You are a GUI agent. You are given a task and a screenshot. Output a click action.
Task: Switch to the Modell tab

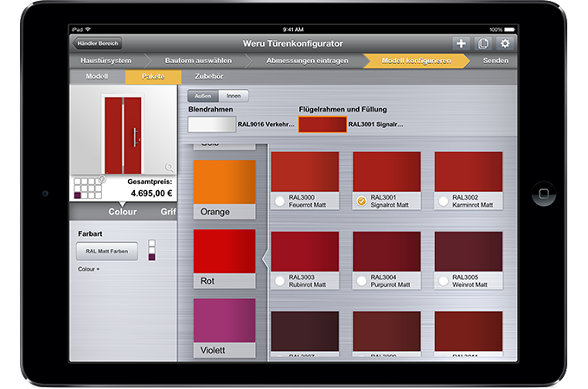pyautogui.click(x=97, y=76)
